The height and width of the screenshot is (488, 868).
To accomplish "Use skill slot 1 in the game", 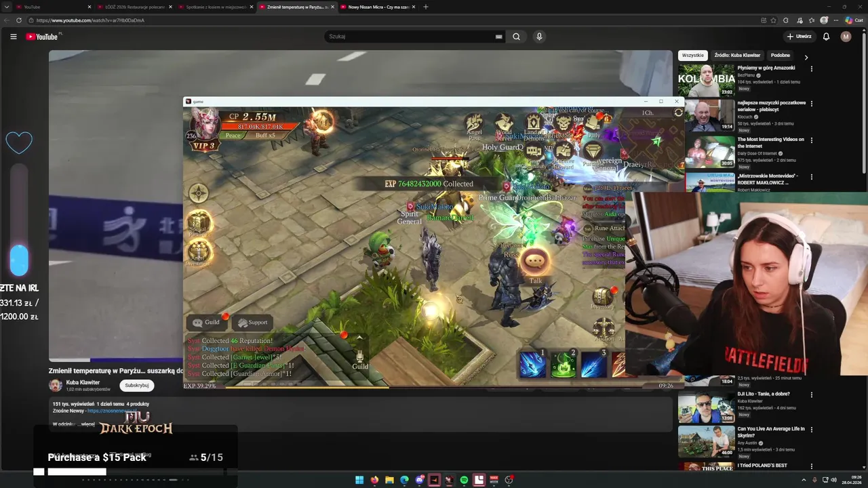I will coord(532,364).
